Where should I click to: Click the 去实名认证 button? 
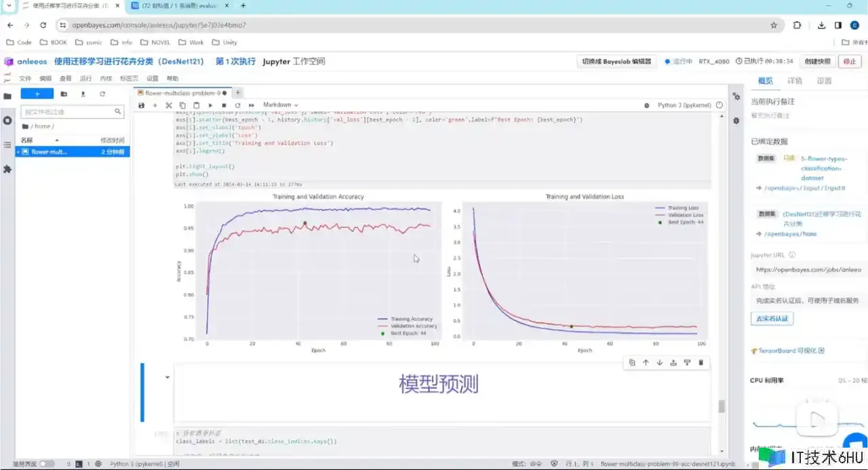point(772,318)
